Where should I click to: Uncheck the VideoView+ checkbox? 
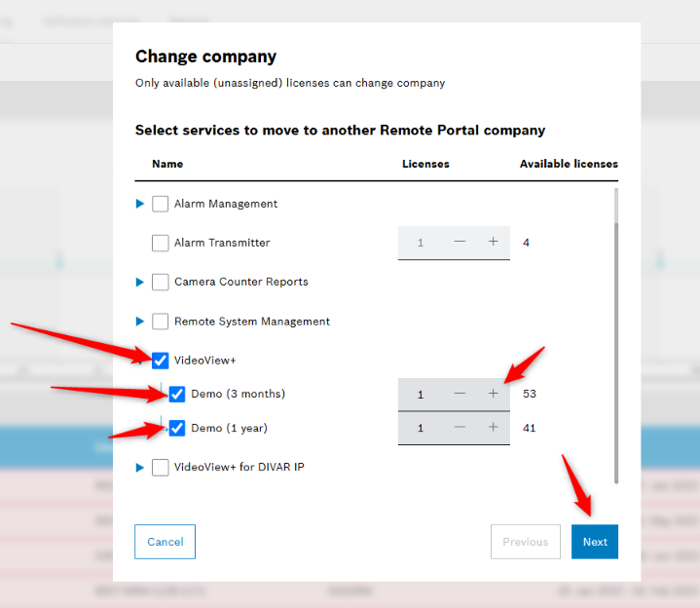point(161,361)
